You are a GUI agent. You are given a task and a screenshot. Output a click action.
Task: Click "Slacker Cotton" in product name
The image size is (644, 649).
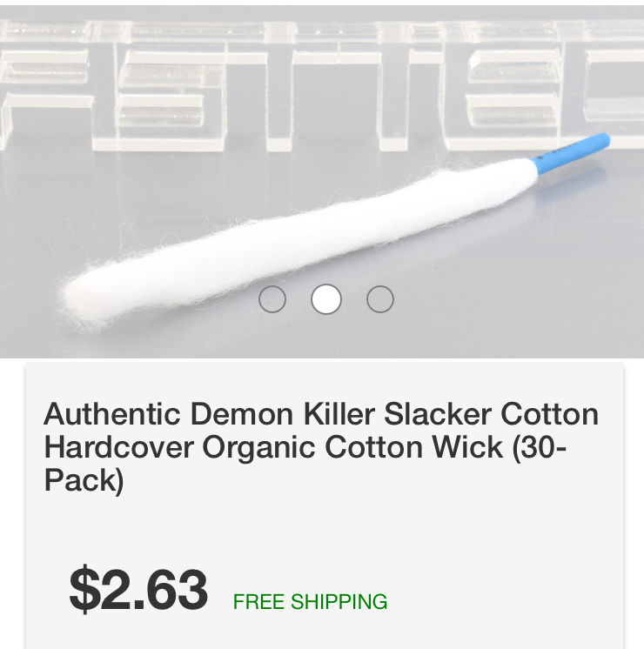point(492,414)
